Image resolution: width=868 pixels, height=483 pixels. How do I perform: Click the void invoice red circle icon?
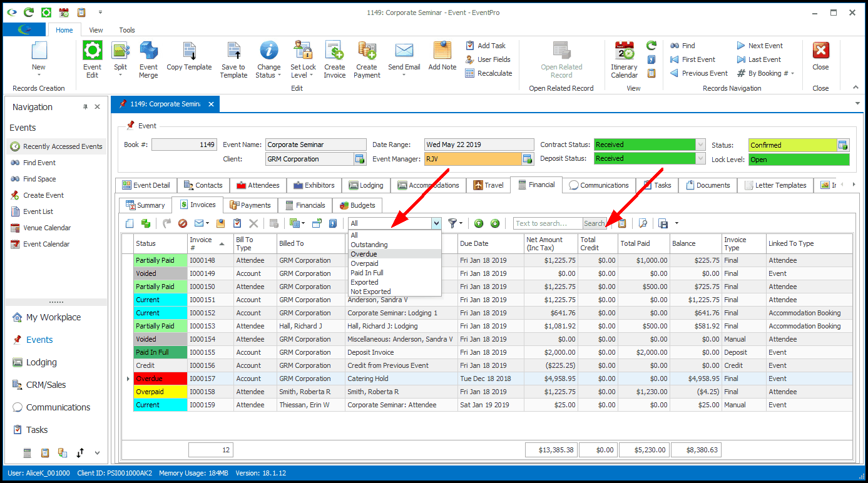point(183,223)
